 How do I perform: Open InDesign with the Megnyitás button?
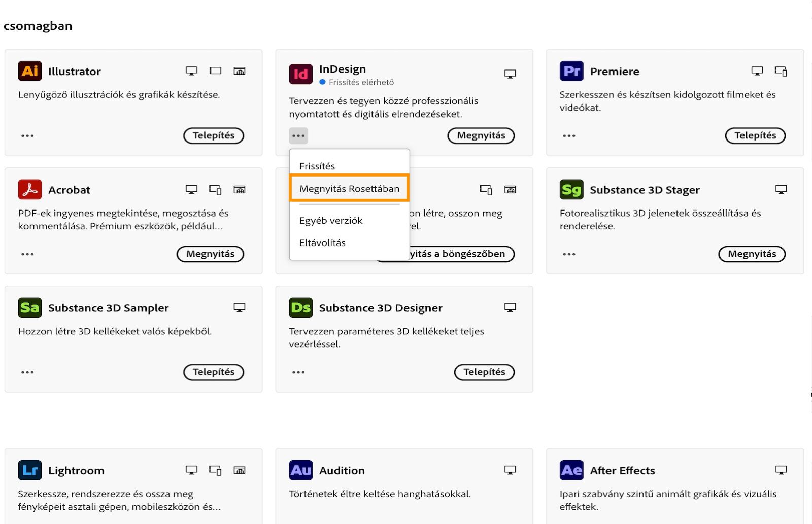pyautogui.click(x=481, y=135)
